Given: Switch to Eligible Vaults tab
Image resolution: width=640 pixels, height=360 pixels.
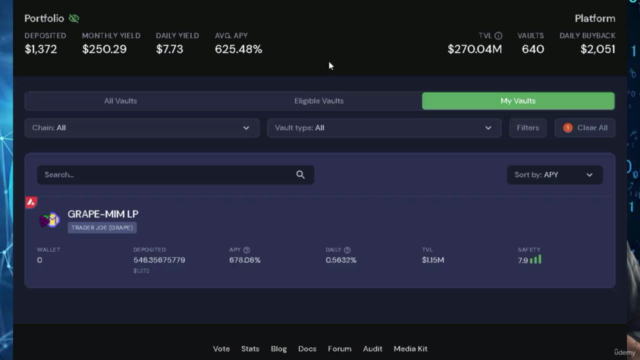Looking at the screenshot, I should tap(319, 101).
